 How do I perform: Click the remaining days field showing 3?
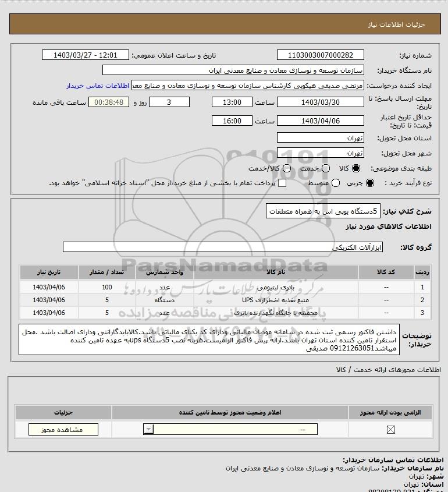click(169, 102)
